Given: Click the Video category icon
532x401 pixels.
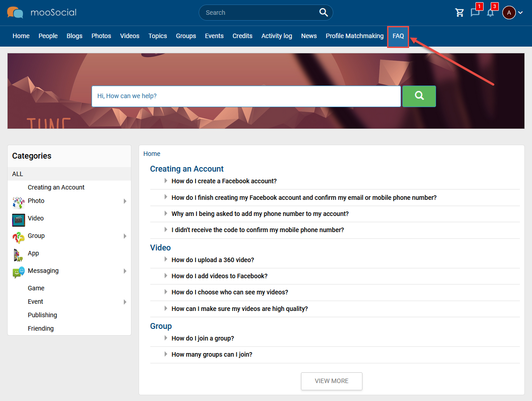Looking at the screenshot, I should (19, 220).
